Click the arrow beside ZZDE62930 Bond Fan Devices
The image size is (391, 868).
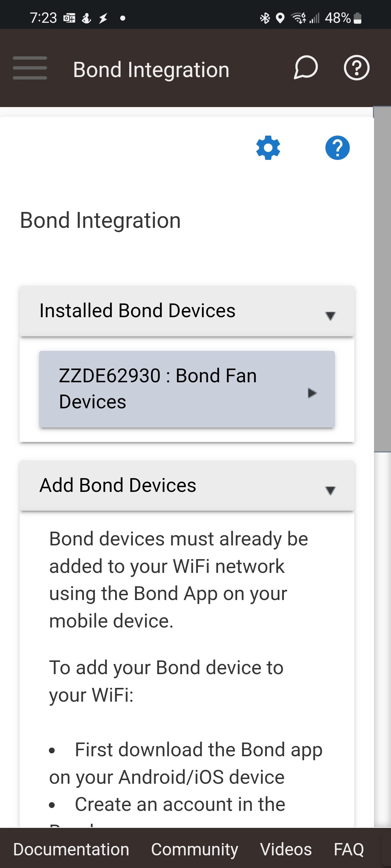pyautogui.click(x=312, y=393)
